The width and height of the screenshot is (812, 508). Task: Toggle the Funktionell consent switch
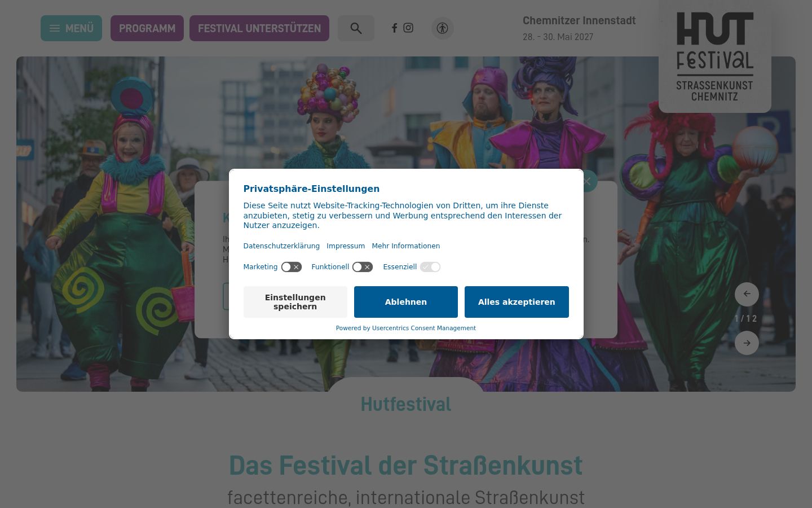point(363,267)
